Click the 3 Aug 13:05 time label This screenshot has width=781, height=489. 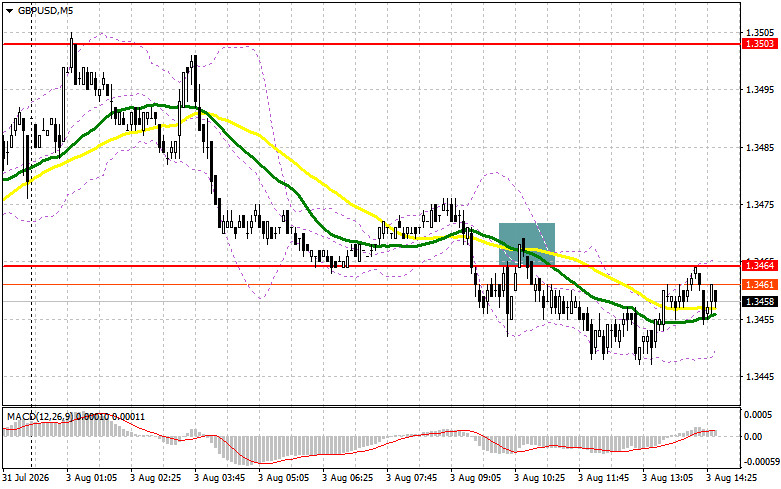point(668,478)
